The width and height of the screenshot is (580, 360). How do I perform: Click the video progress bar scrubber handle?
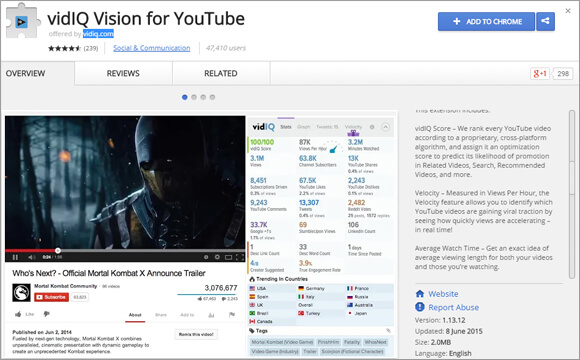tap(58, 250)
